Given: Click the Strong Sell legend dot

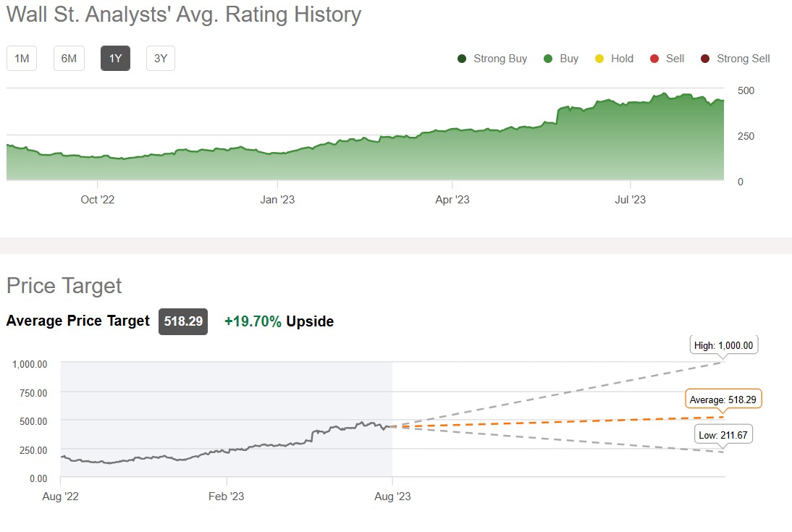Looking at the screenshot, I should [705, 59].
